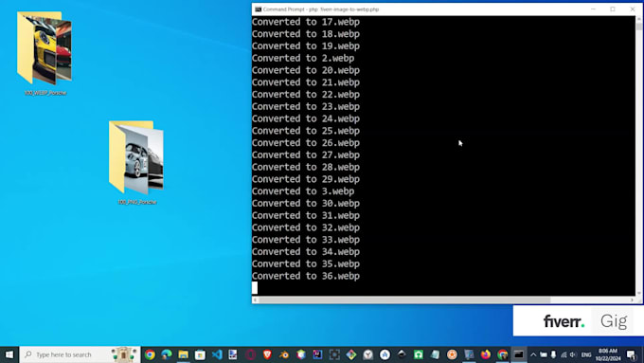
Task: Click the line "Converted to 3.webp"
Action: [303, 191]
